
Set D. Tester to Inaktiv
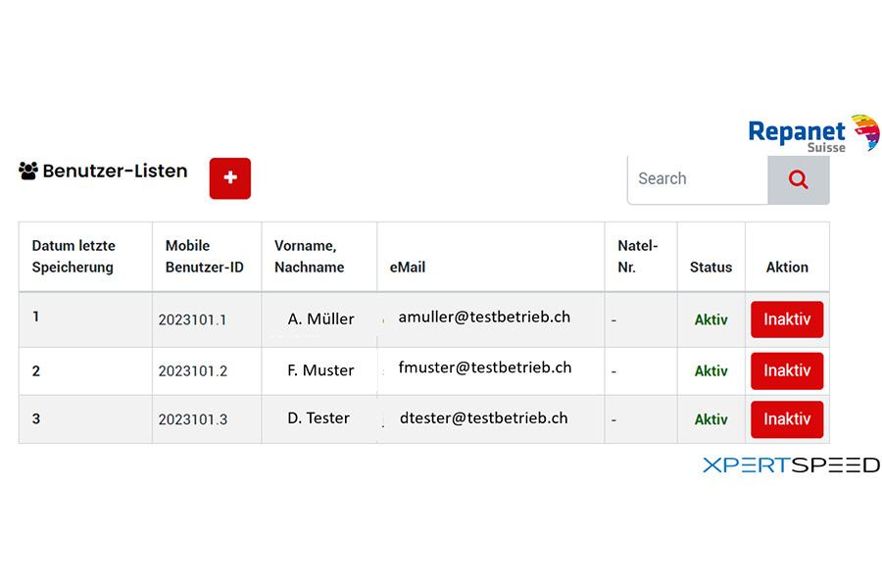click(x=786, y=418)
